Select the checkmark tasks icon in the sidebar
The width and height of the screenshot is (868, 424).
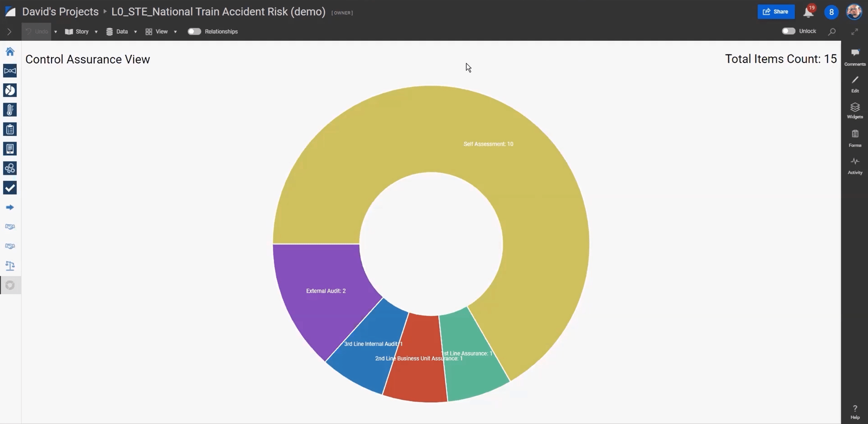pyautogui.click(x=10, y=188)
